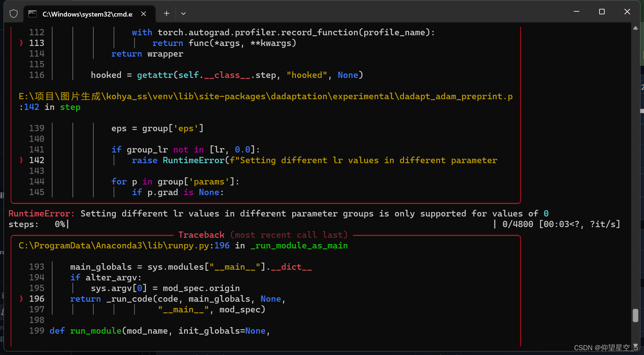Click the shield icon in the title bar
The height and width of the screenshot is (355, 644).
[14, 14]
